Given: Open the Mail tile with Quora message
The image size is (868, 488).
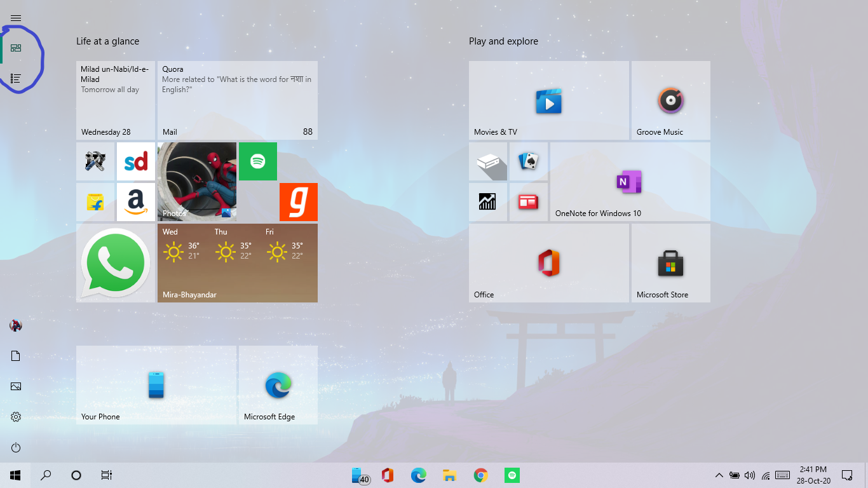Looking at the screenshot, I should 238,100.
